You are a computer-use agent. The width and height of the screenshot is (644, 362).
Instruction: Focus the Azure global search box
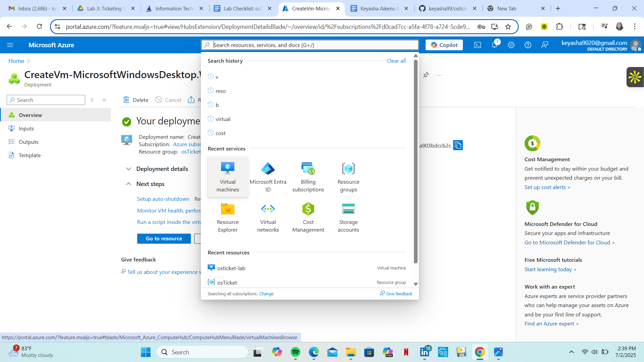pos(310,45)
